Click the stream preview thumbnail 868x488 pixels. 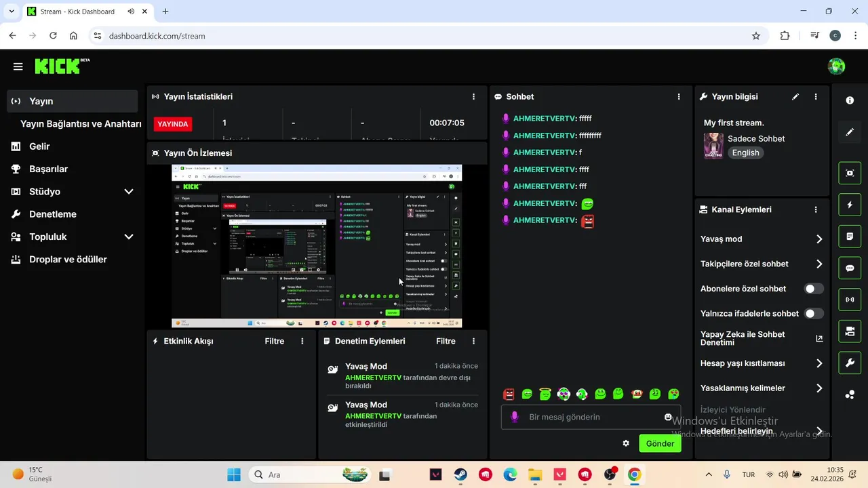pos(317,247)
